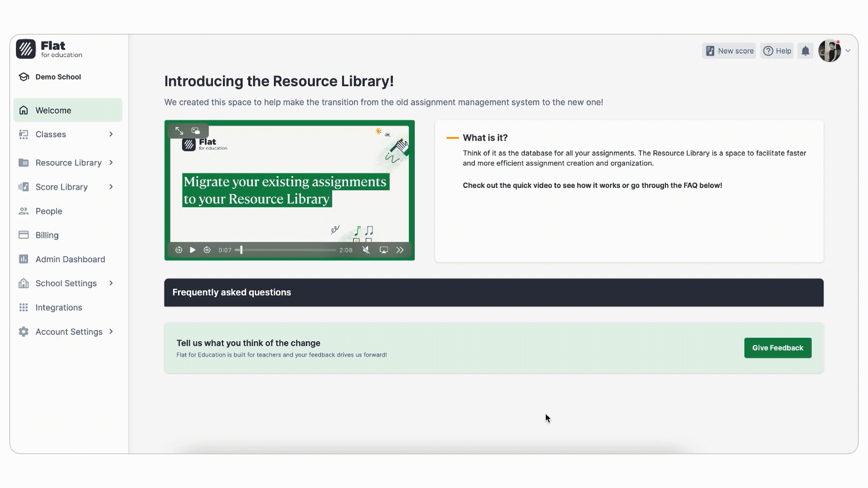Open Resource Library menu item
This screenshot has height=488, width=868.
[68, 163]
